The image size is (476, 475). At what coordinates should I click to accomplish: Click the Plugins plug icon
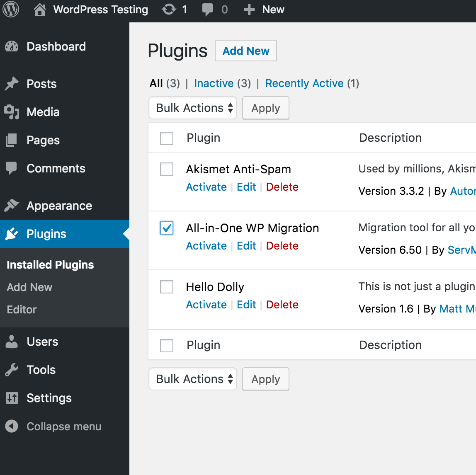tap(12, 234)
